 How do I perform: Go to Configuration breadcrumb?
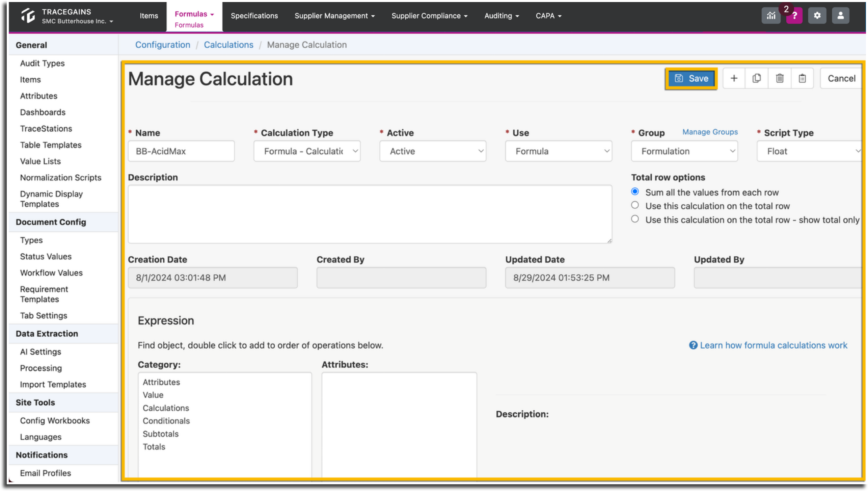[x=163, y=45]
